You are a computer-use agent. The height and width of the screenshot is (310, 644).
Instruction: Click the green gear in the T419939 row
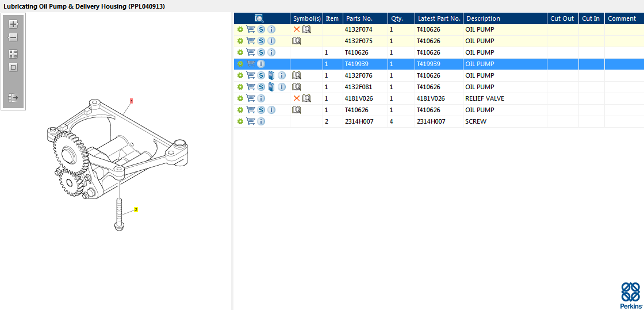pos(240,64)
